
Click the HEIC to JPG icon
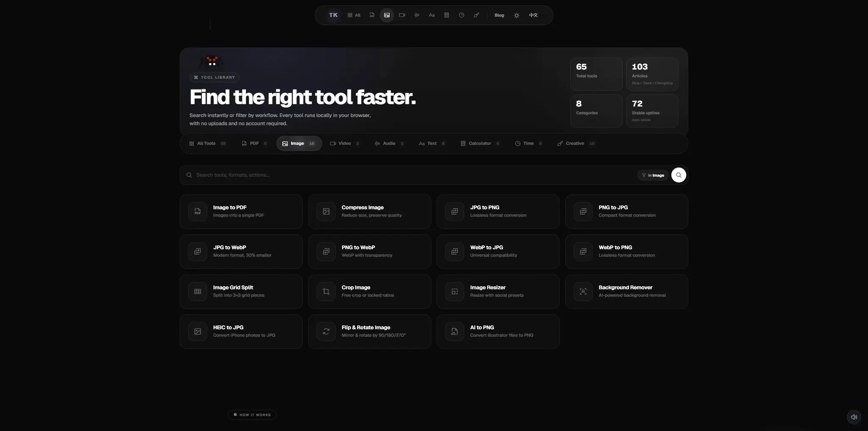[x=198, y=331]
